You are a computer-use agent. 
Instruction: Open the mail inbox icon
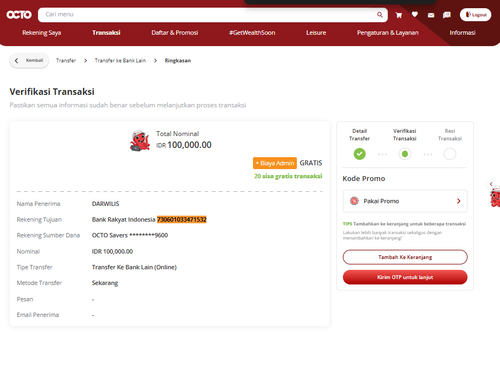[431, 15]
